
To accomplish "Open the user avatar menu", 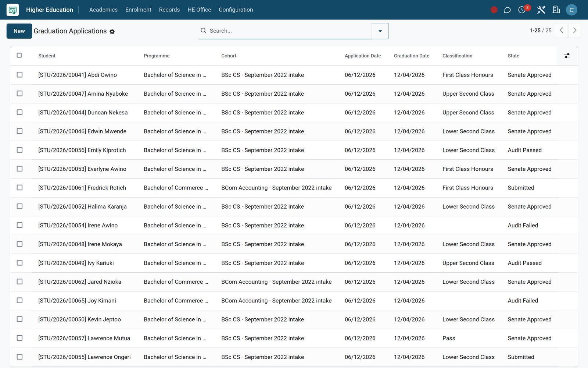I will 571,10.
